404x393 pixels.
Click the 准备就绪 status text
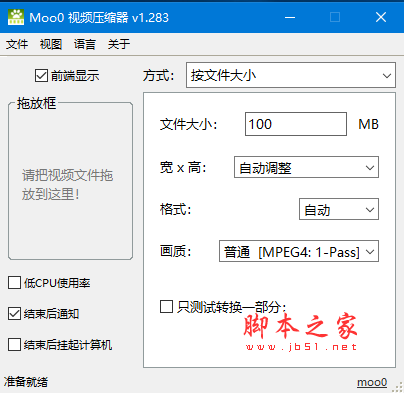[26, 382]
